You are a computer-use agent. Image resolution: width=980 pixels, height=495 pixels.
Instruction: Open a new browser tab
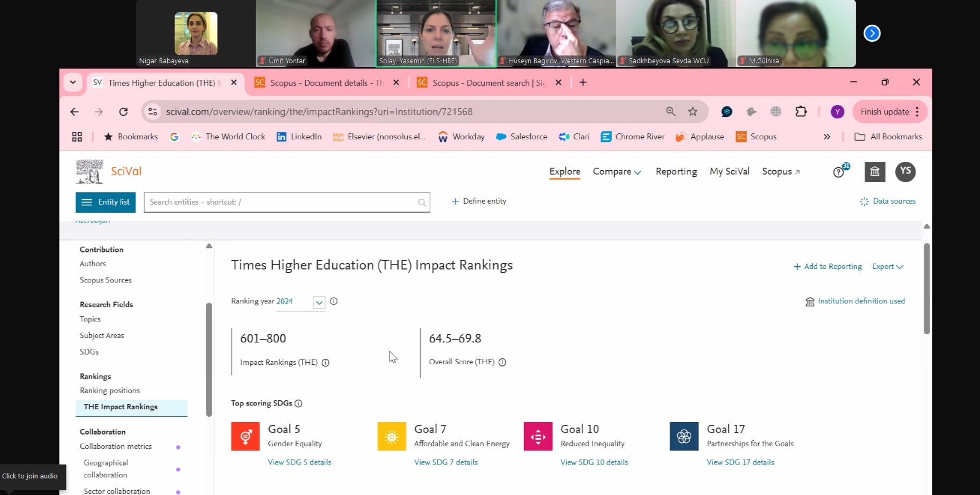[583, 82]
